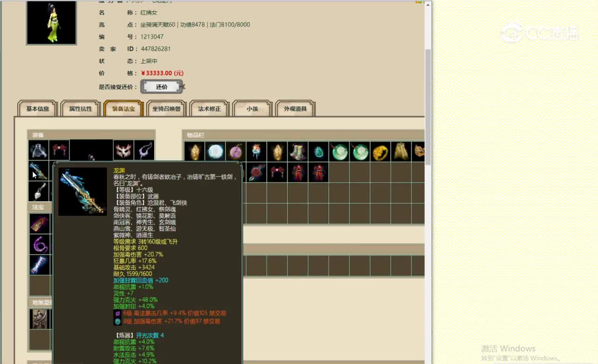This screenshot has width=598, height=364.
Task: Switch to the 法术修正 tab
Action: tap(209, 109)
